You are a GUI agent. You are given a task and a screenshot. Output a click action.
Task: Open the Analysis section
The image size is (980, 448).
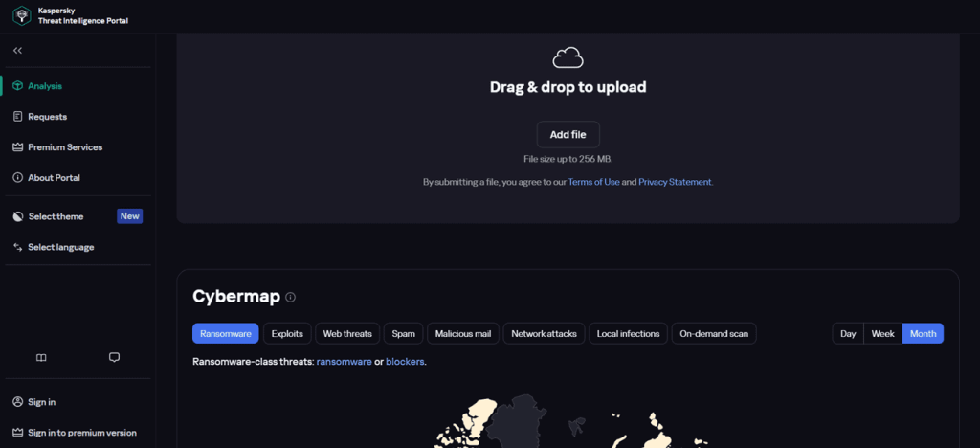coord(45,86)
